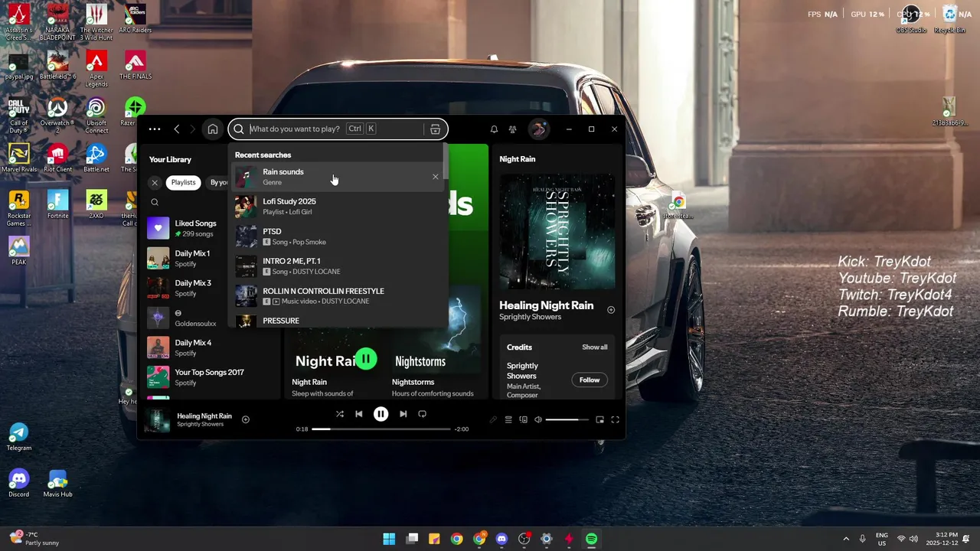
Task: Select Rain sounds recent search
Action: click(x=337, y=177)
